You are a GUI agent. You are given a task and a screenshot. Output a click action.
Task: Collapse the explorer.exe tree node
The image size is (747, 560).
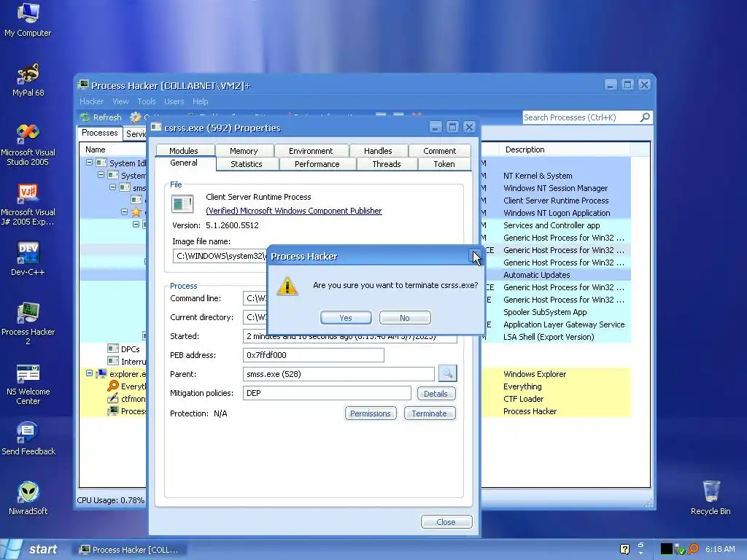click(x=89, y=374)
